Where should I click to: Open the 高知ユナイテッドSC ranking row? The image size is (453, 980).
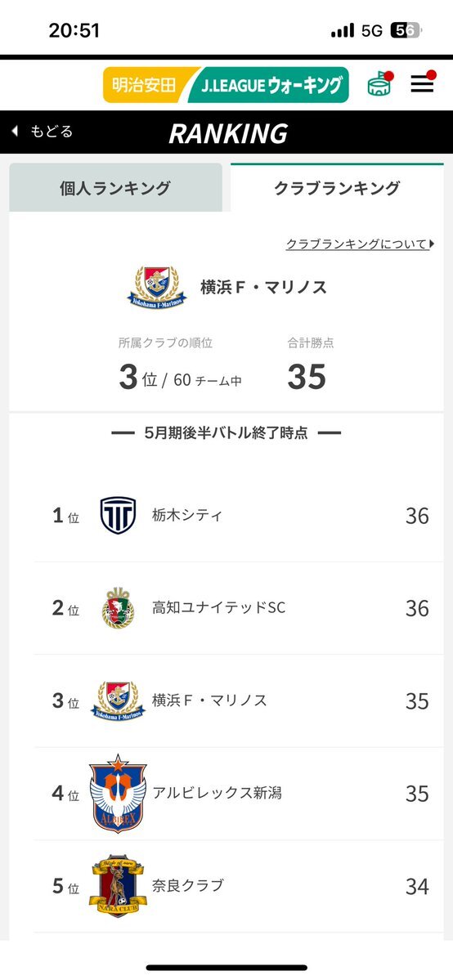tap(239, 608)
